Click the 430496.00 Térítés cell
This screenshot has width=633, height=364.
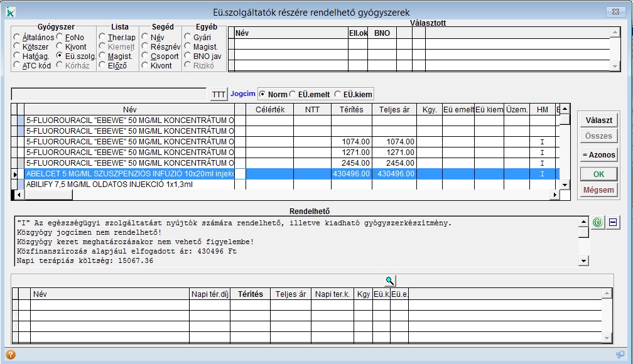[351, 173]
